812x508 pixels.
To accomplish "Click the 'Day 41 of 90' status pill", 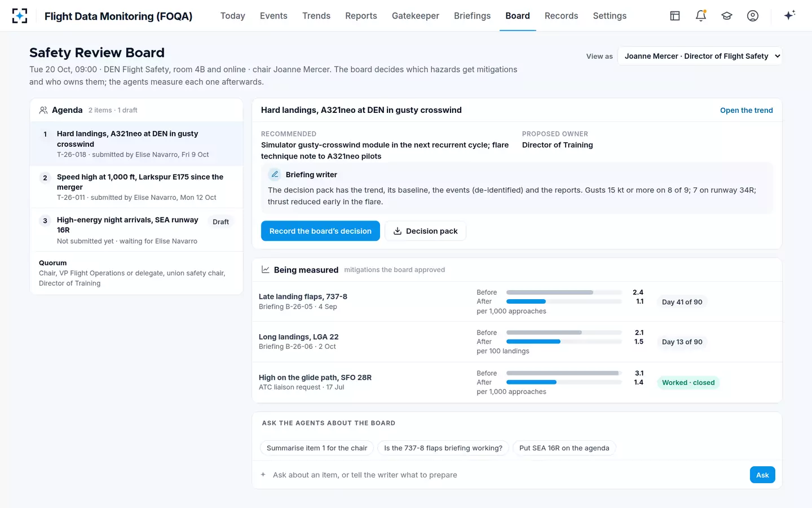I will point(682,302).
